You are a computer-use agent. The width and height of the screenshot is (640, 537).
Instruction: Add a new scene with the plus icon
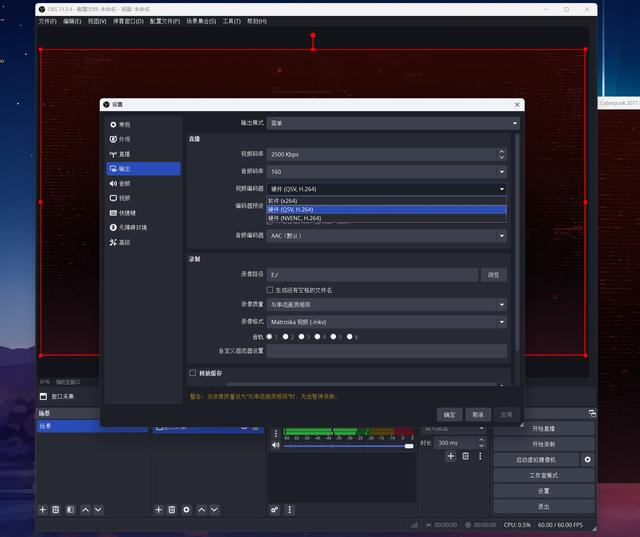43,510
